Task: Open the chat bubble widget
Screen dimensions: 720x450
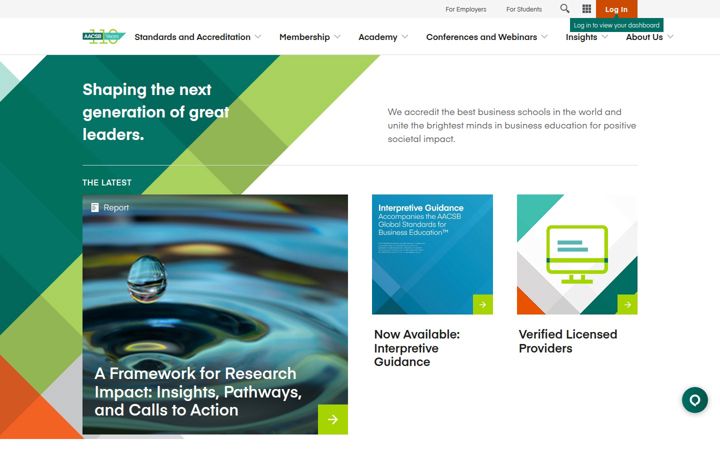Action: click(695, 400)
